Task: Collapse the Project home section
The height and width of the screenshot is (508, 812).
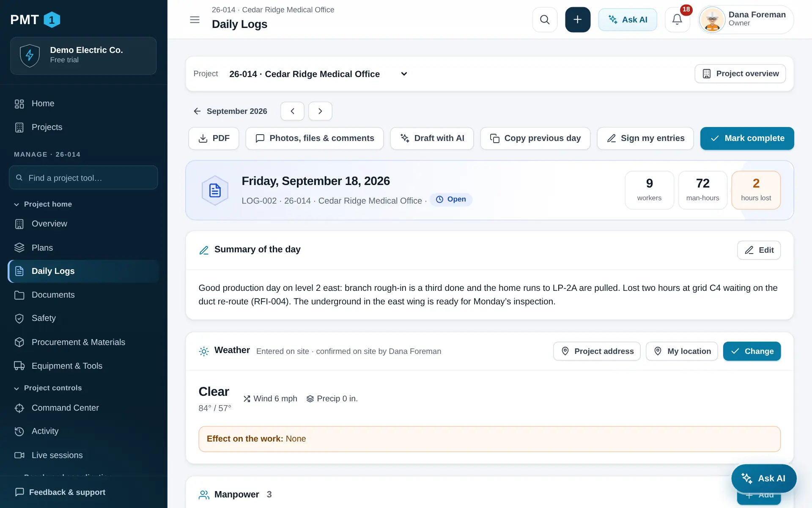Action: pyautogui.click(x=43, y=204)
